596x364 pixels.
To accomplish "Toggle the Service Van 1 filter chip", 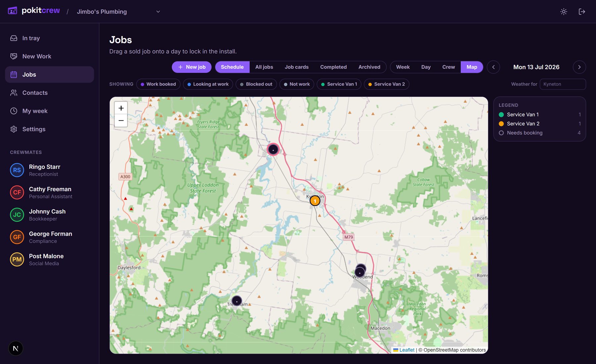I will (339, 84).
